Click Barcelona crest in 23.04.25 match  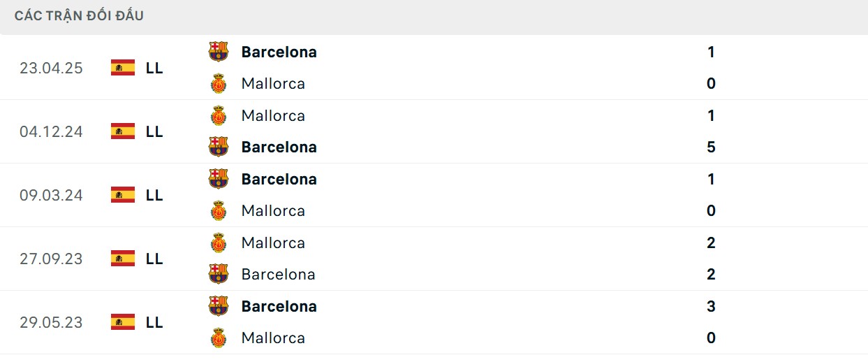tap(219, 52)
